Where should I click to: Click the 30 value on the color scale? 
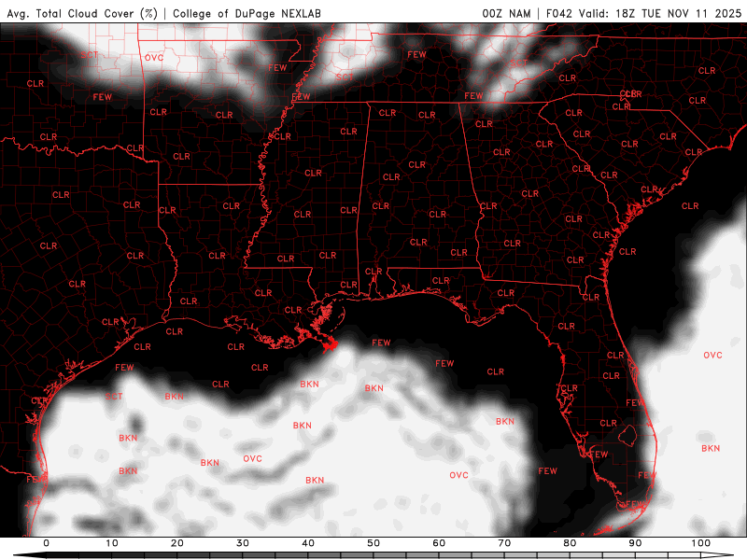(243, 543)
